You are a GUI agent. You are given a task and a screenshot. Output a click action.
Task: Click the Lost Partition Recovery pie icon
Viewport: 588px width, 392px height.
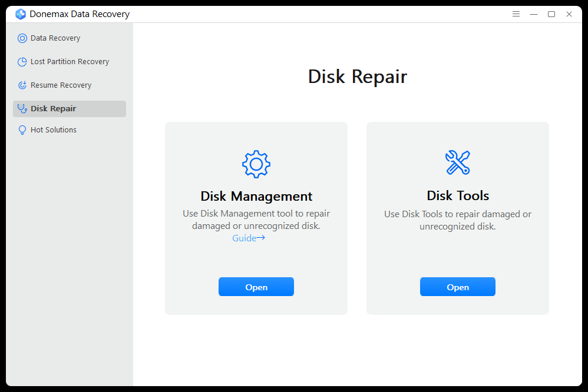22,62
